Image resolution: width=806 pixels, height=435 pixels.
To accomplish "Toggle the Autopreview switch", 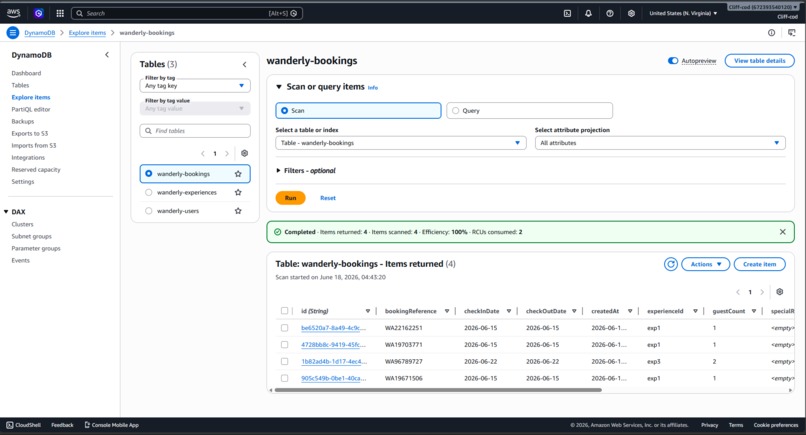I will 672,61.
